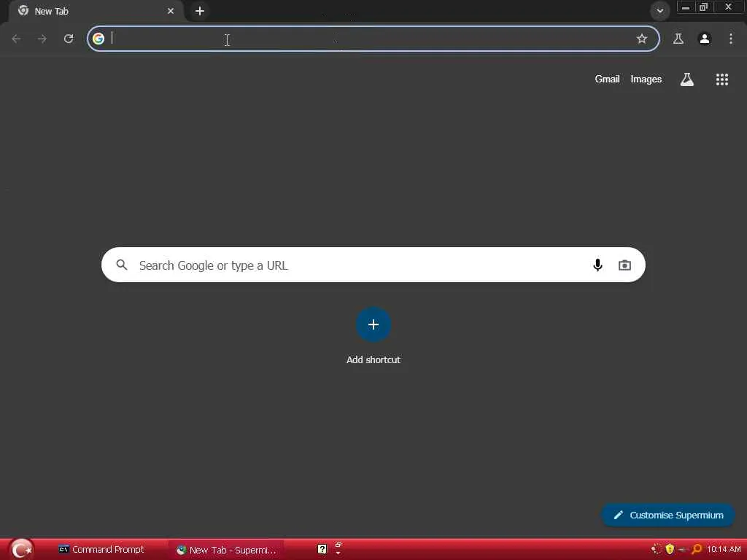Click the magnifier icon in search box

point(122,265)
